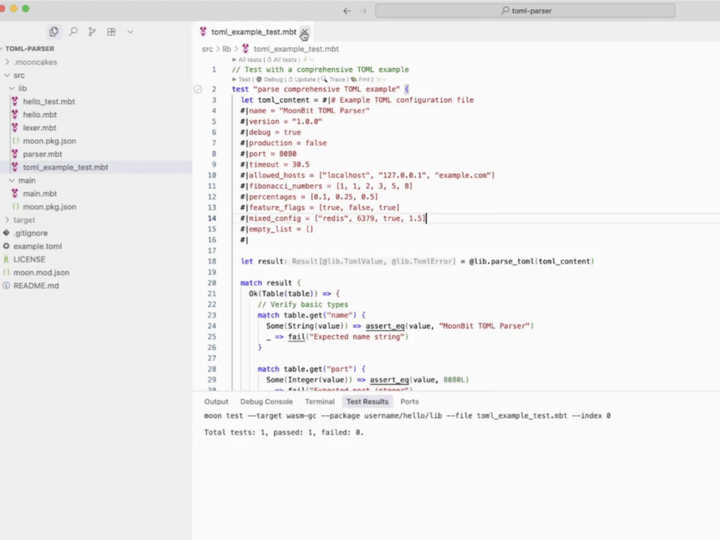This screenshot has width=720, height=540.
Task: Open main.mbt in the explorer
Action: pos(40,194)
